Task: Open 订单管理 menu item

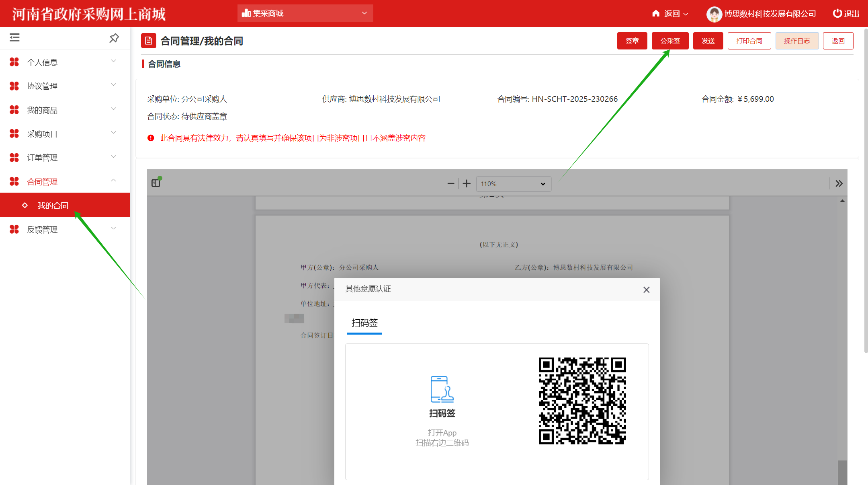Action: coord(65,158)
